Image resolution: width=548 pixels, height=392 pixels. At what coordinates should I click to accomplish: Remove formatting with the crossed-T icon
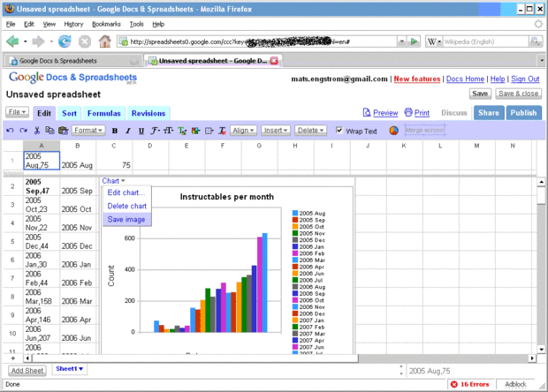click(x=222, y=131)
